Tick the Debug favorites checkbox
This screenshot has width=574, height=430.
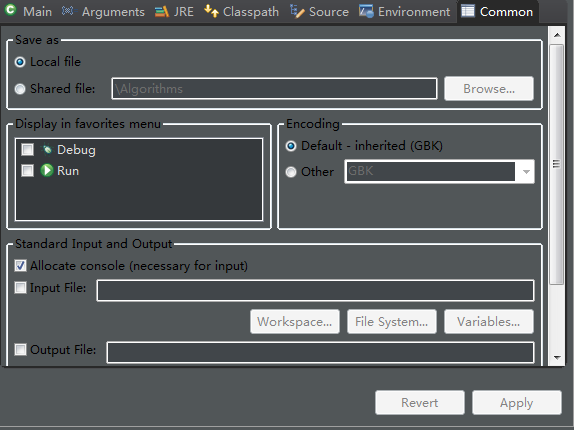(x=27, y=149)
